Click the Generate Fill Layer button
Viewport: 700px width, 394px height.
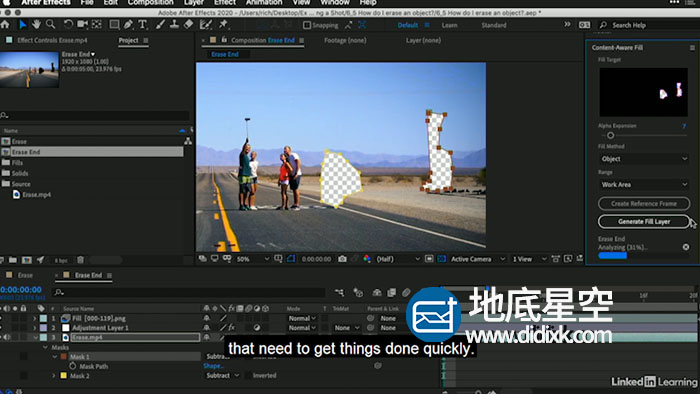[643, 221]
